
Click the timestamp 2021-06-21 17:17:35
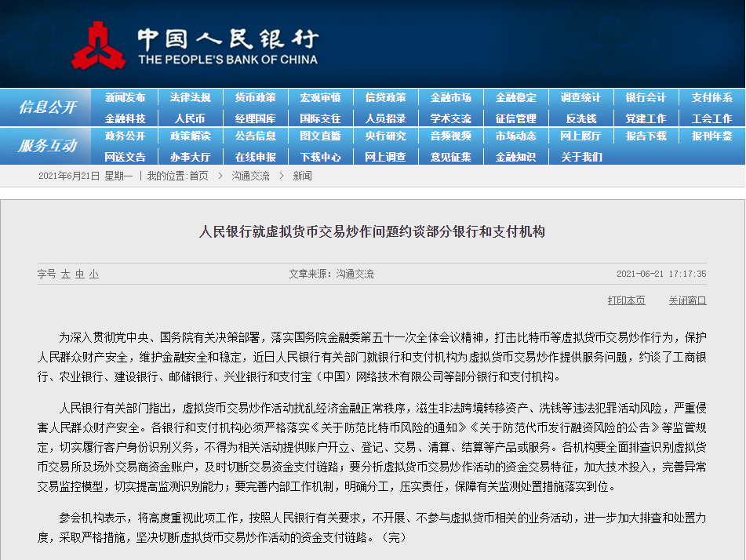pos(661,274)
